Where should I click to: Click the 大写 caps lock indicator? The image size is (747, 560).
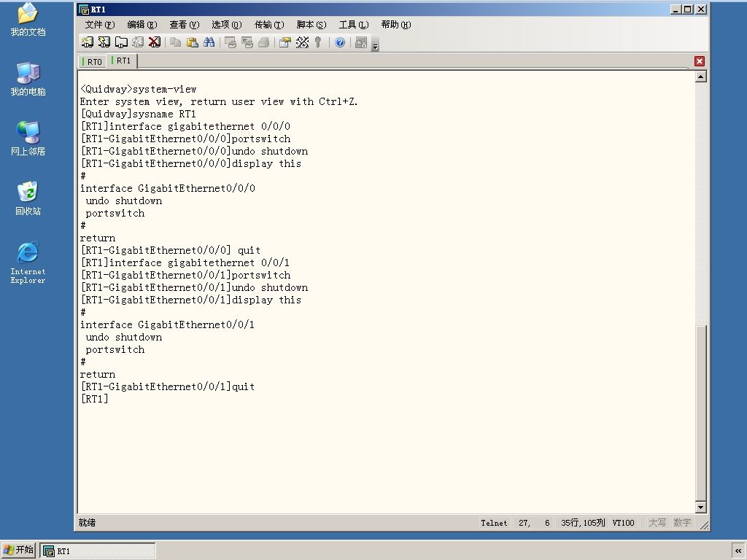(x=657, y=523)
